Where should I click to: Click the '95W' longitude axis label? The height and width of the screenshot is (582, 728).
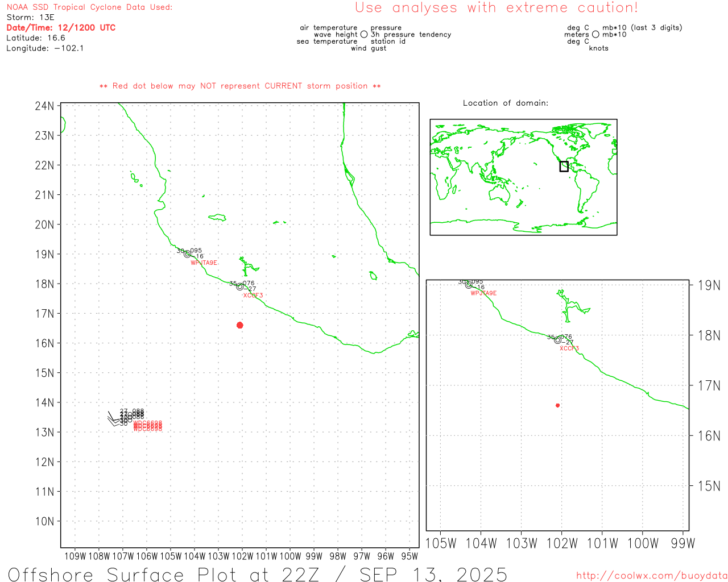pos(409,556)
